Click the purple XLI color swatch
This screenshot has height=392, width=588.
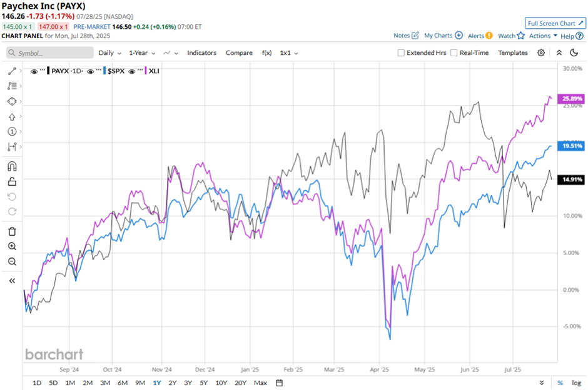tap(146, 71)
